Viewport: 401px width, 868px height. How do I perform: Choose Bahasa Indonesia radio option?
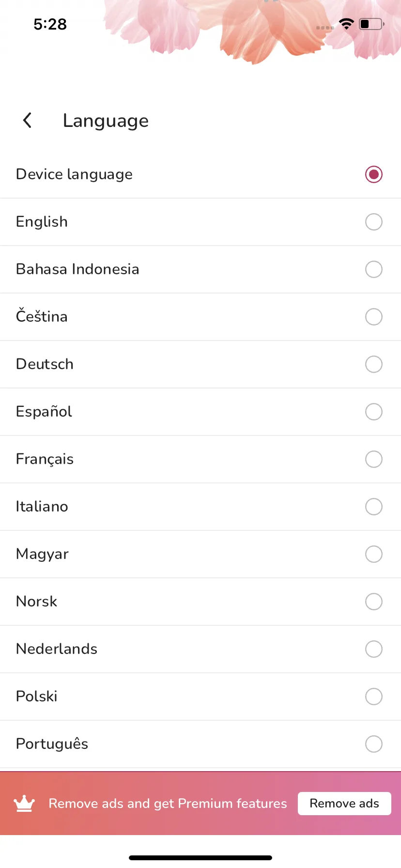(x=374, y=269)
